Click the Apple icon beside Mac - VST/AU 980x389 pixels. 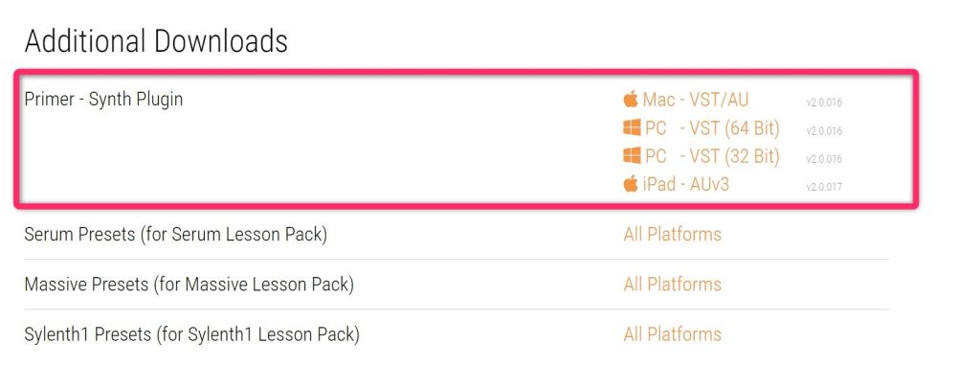(x=631, y=99)
